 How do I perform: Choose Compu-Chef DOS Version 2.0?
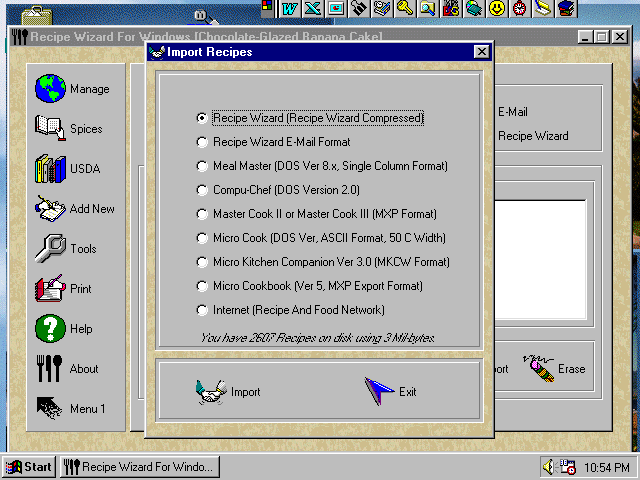coord(278,190)
